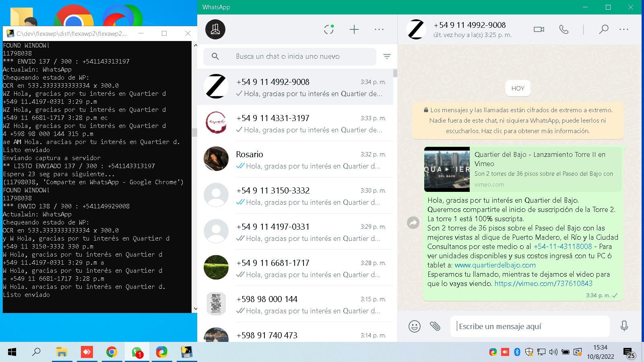Open the Rosario chat

coord(295,159)
